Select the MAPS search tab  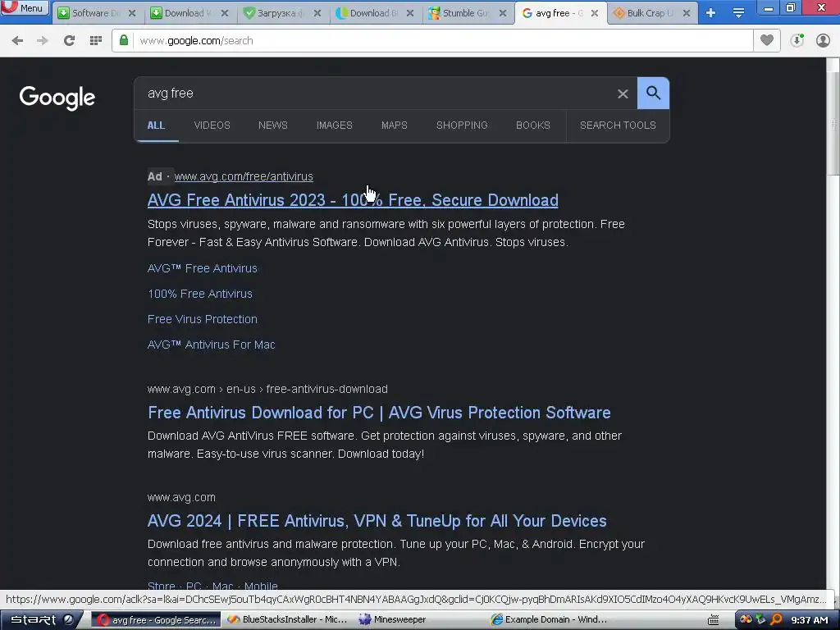(x=395, y=126)
